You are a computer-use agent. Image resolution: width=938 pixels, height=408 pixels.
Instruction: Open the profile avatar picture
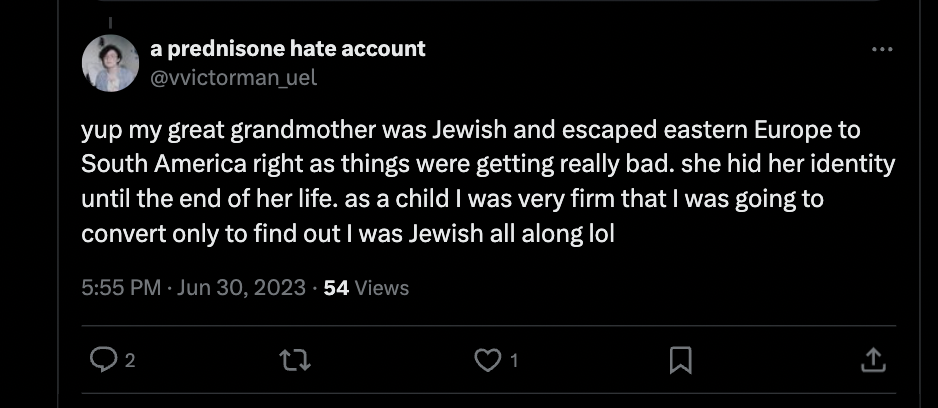(x=110, y=63)
